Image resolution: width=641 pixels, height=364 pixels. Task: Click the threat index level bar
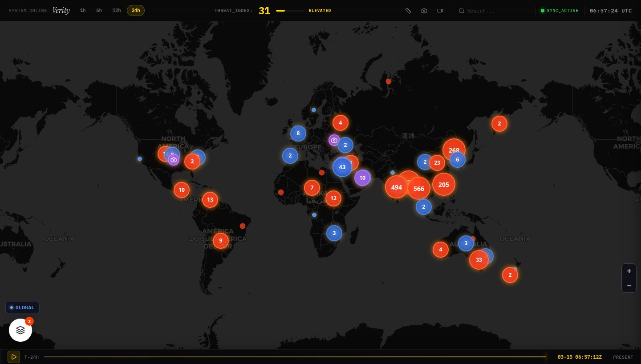(290, 11)
